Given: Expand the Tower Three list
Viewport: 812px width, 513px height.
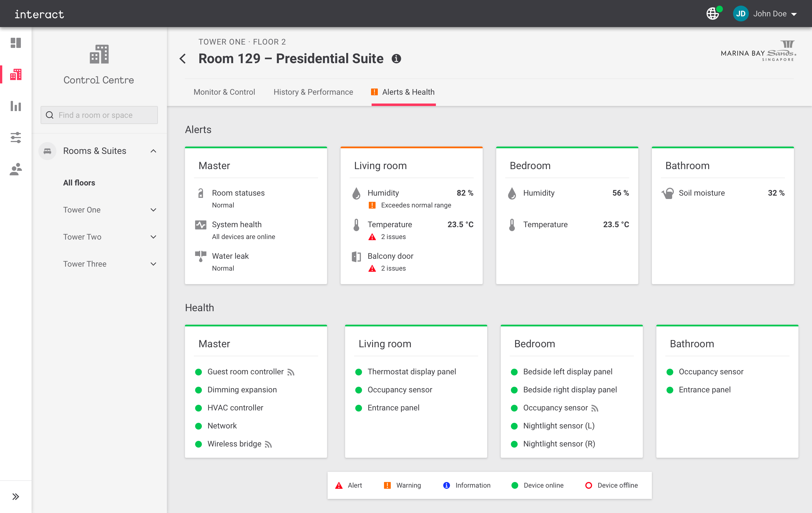Looking at the screenshot, I should (153, 264).
